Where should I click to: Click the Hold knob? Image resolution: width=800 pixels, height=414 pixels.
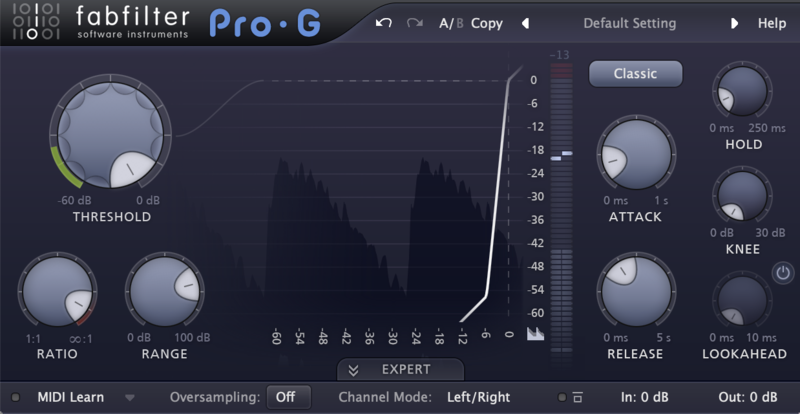[742, 91]
